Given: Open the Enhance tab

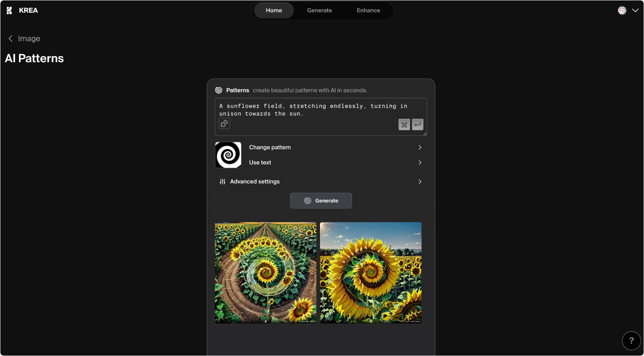Looking at the screenshot, I should tap(368, 11).
